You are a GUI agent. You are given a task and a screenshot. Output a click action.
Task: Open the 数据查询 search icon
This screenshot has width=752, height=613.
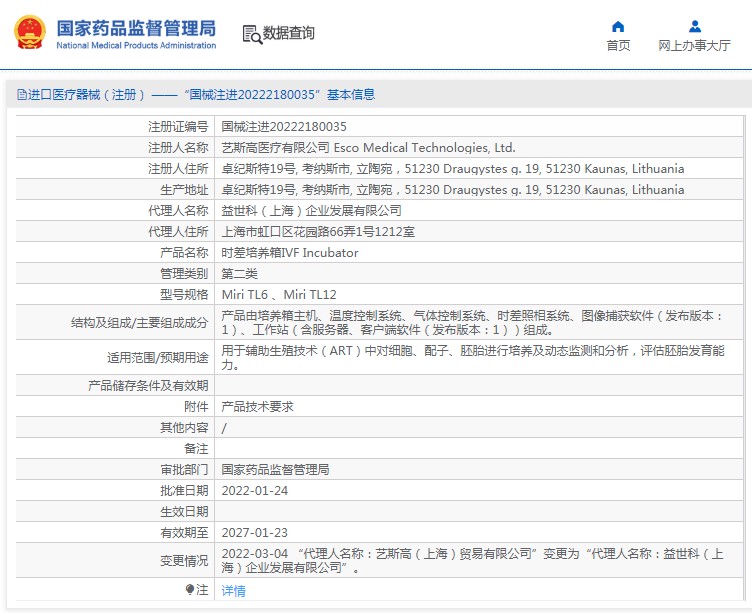(x=252, y=34)
